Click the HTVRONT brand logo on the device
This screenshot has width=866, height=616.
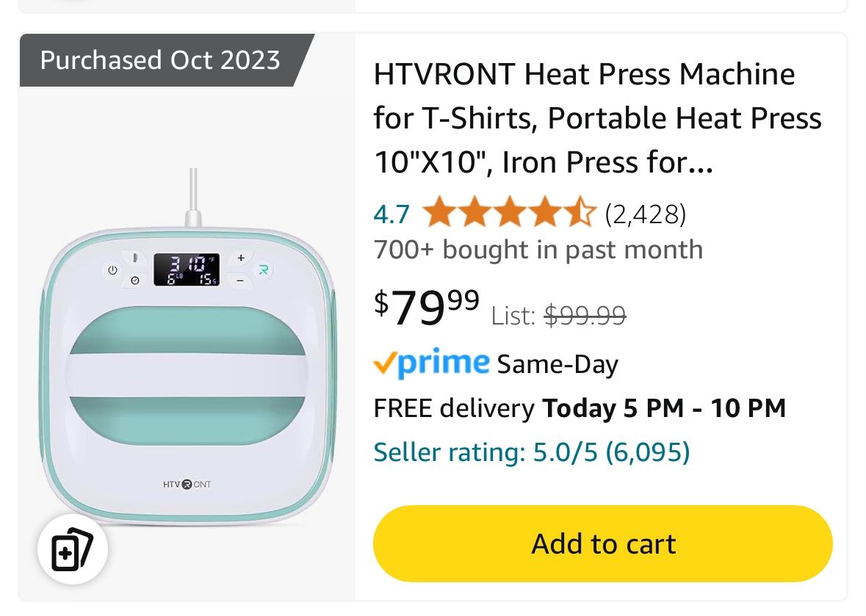[x=187, y=484]
